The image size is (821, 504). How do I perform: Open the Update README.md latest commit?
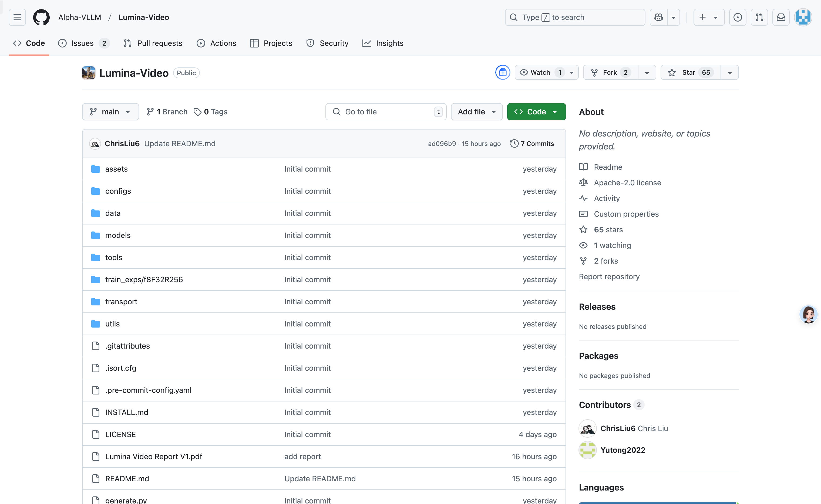(180, 144)
